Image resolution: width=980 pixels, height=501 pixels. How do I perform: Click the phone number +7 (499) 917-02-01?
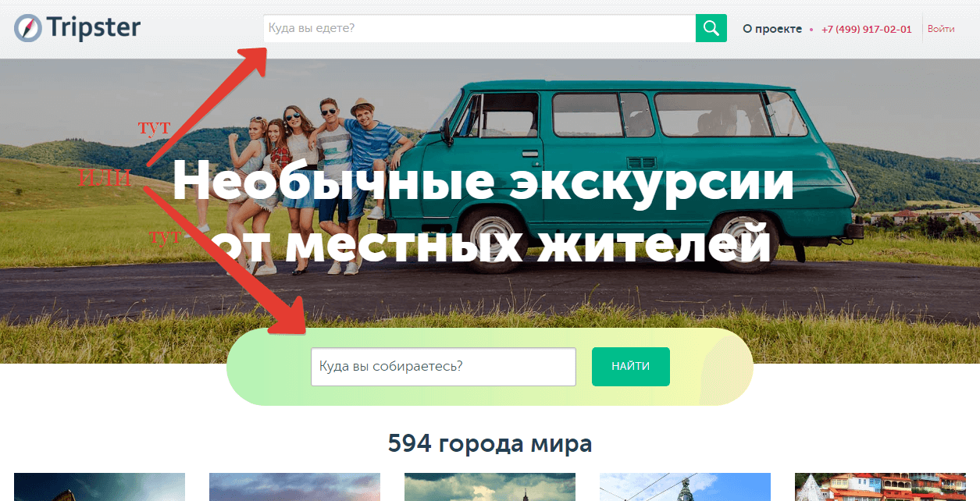(866, 29)
